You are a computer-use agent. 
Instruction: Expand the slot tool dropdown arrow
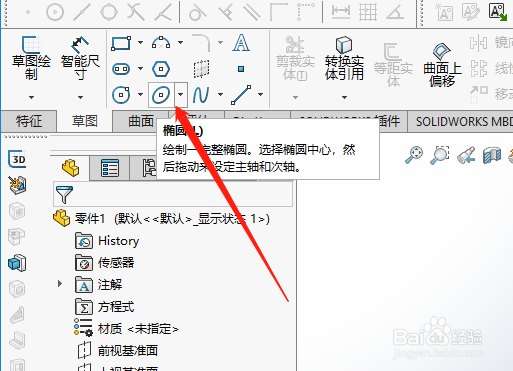[x=140, y=69]
